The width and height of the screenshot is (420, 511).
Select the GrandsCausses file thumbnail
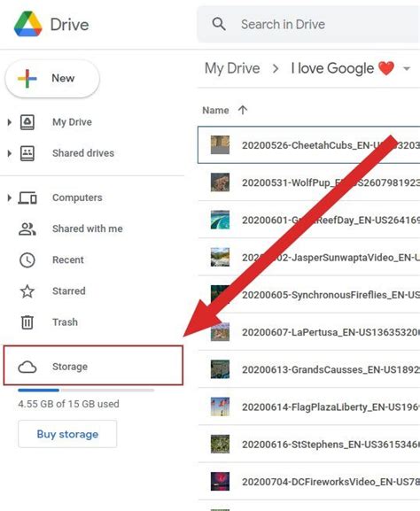tap(220, 369)
